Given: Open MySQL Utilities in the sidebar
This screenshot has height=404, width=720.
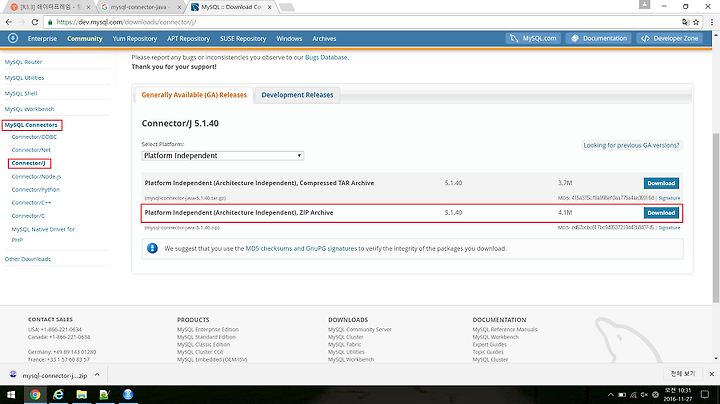Looking at the screenshot, I should (24, 78).
